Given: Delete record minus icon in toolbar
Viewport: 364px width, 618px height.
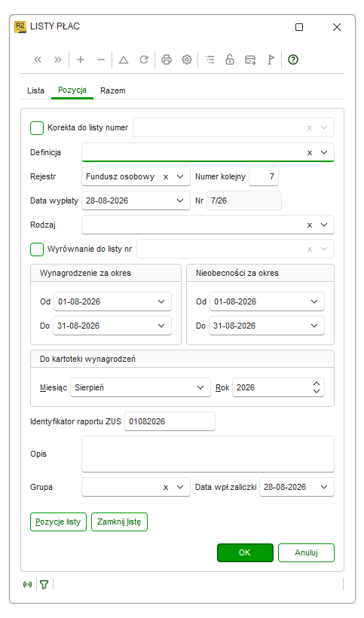Looking at the screenshot, I should coord(101,60).
